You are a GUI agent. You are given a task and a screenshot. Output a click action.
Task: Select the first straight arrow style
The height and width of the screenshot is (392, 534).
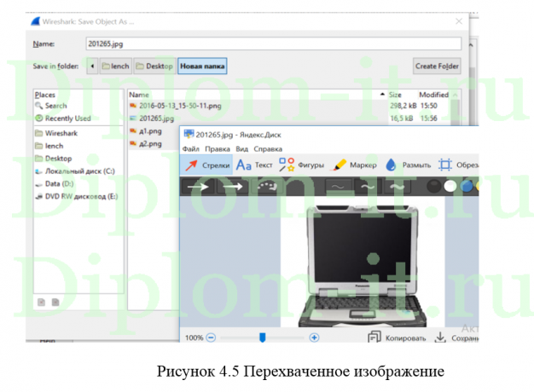(x=198, y=186)
